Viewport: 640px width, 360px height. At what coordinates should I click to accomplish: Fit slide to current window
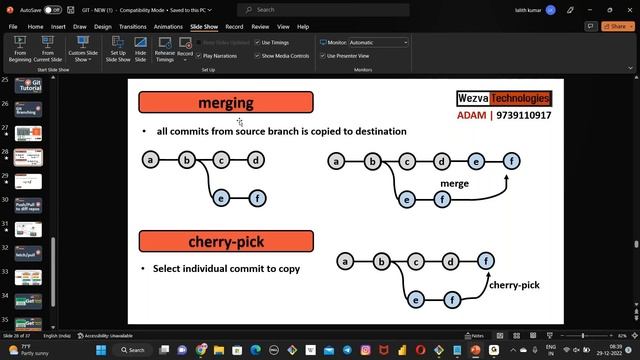(634, 336)
